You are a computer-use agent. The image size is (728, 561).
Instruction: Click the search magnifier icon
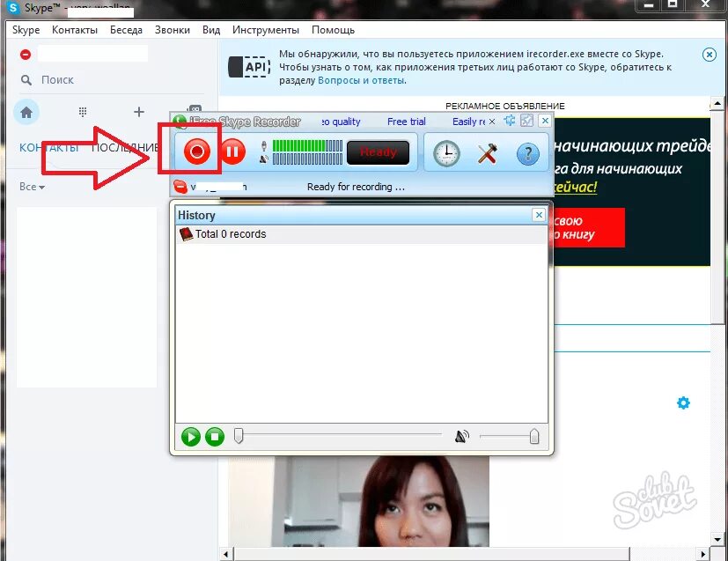click(26, 80)
